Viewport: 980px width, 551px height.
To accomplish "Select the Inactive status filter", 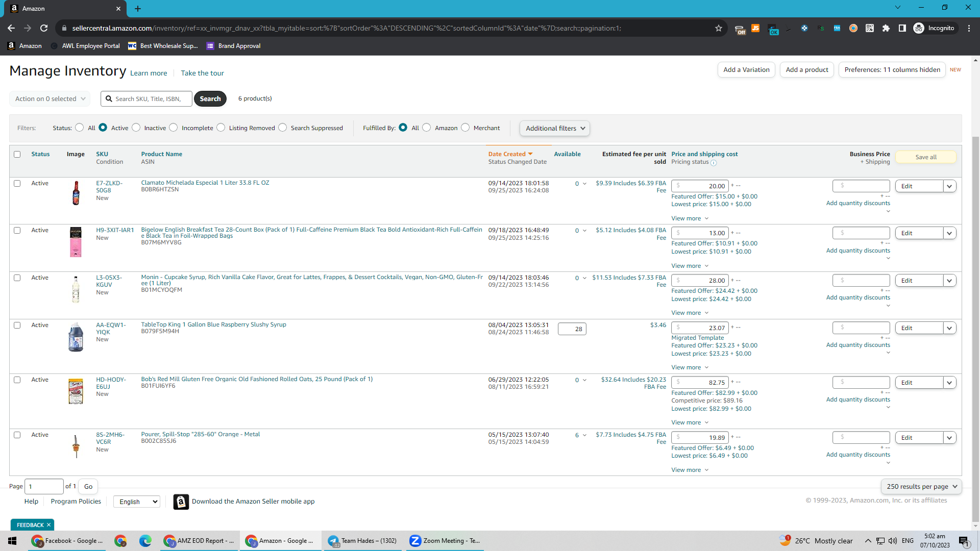I will pyautogui.click(x=136, y=128).
